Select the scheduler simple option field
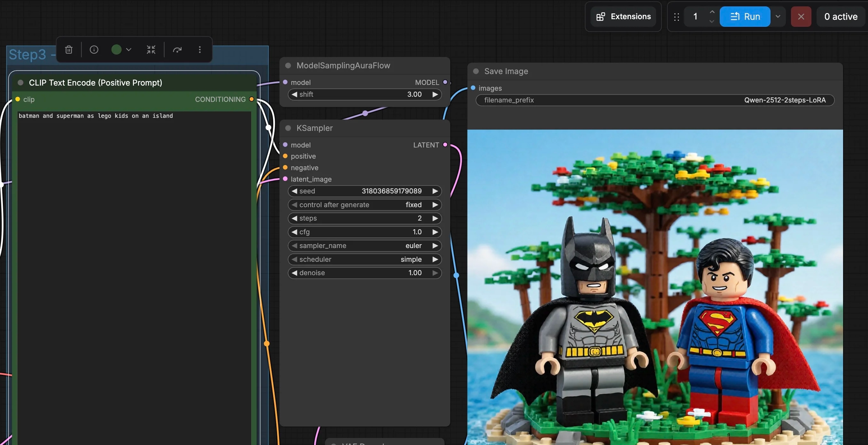The image size is (868, 445). tap(365, 260)
